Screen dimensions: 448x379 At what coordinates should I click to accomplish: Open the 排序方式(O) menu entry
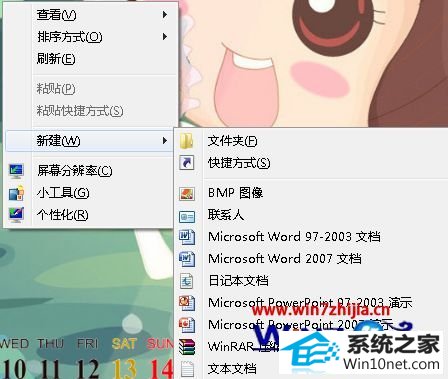[90, 37]
